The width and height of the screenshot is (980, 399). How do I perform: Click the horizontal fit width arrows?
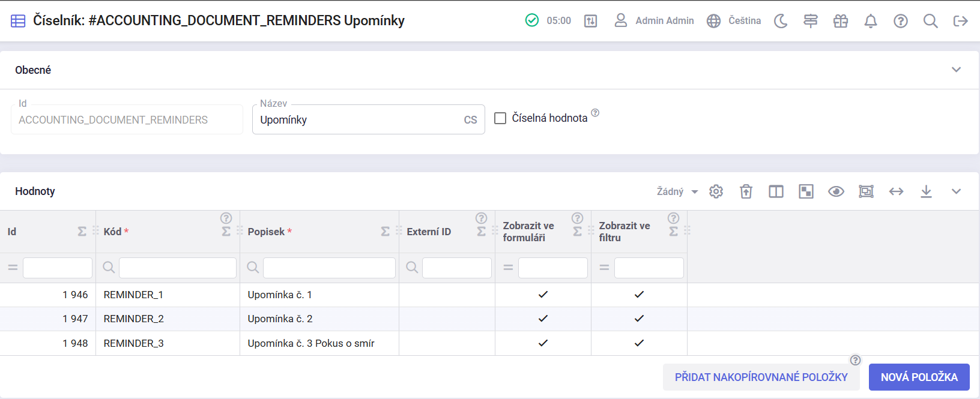(897, 191)
